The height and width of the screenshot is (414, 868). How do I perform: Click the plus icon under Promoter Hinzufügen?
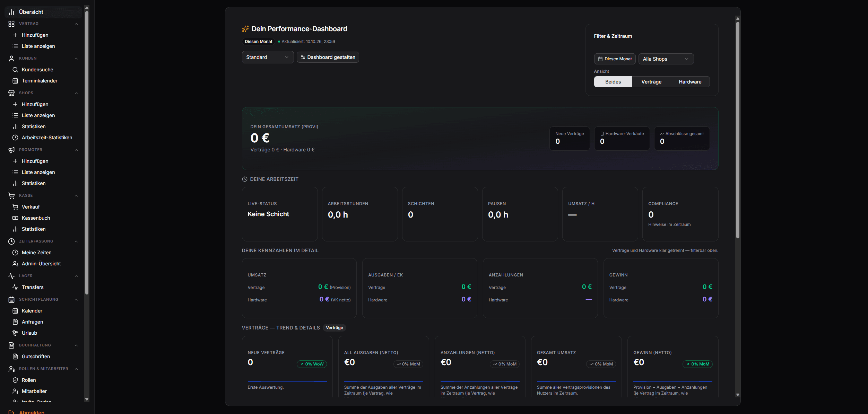pos(15,161)
